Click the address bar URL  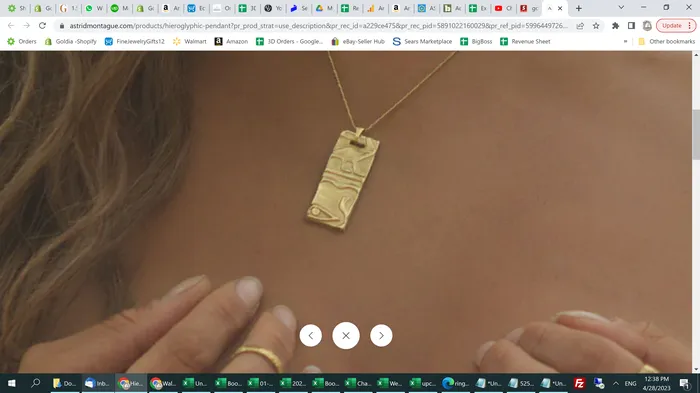tap(319, 25)
